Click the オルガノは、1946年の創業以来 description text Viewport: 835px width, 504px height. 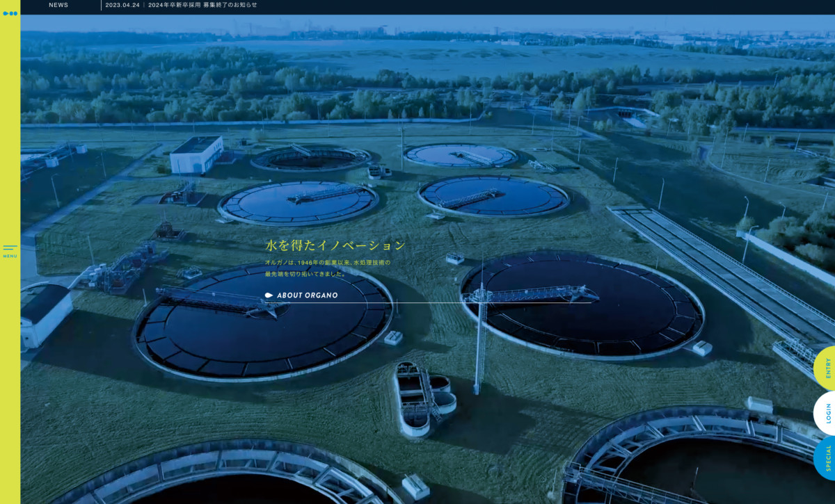(x=328, y=268)
